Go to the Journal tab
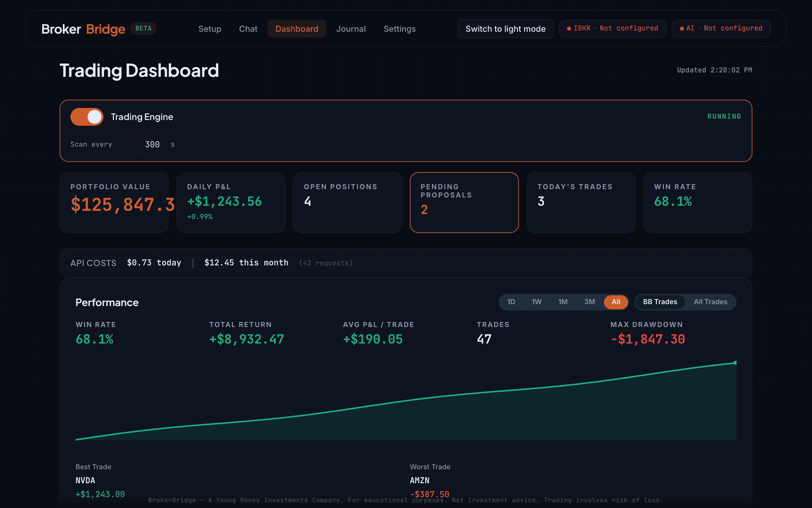This screenshot has width=812, height=508. point(351,29)
